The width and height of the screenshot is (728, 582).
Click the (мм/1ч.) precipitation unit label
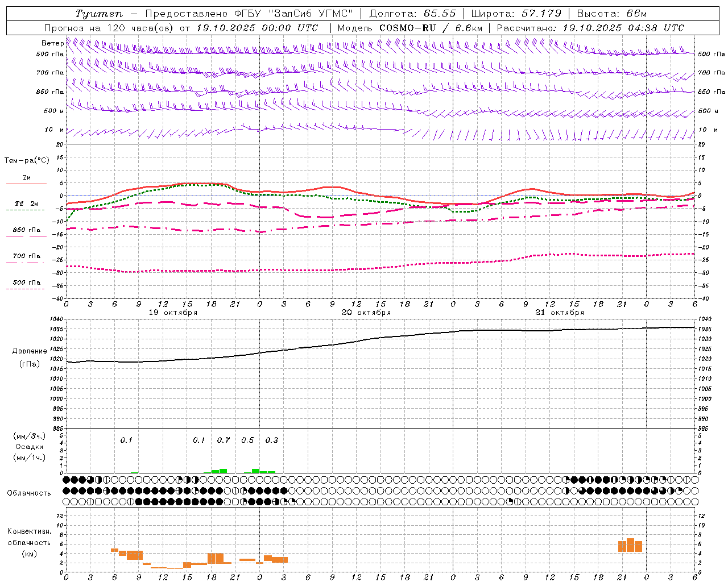[30, 458]
